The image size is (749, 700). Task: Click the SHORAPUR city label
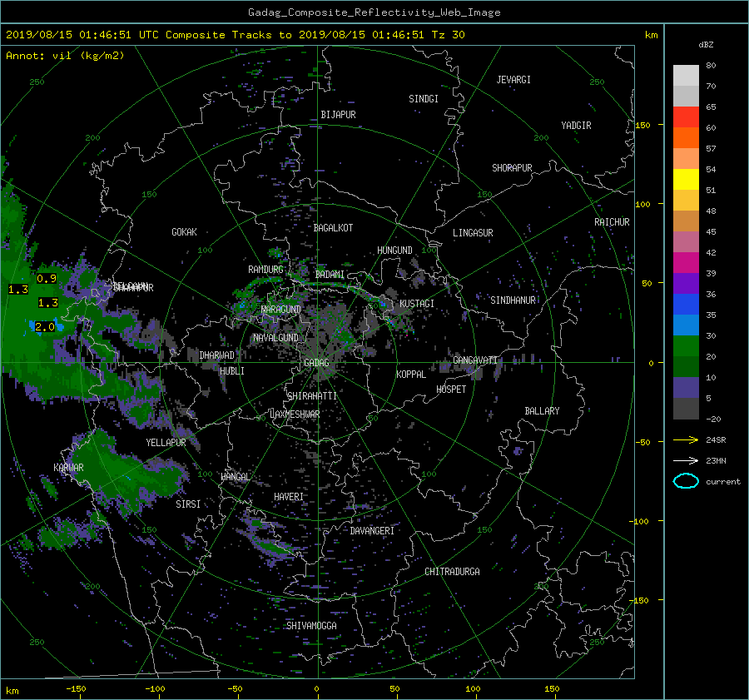point(512,168)
